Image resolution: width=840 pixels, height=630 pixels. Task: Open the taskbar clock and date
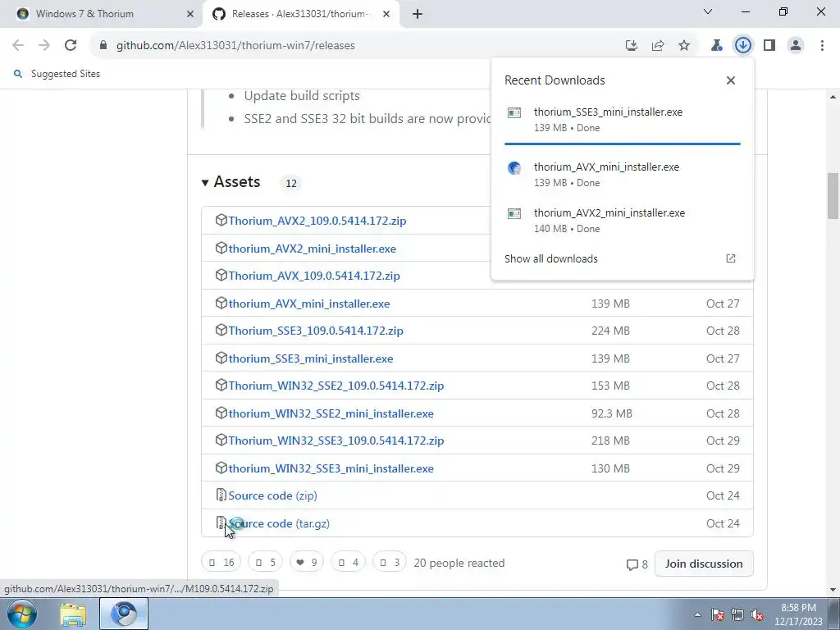(x=798, y=614)
